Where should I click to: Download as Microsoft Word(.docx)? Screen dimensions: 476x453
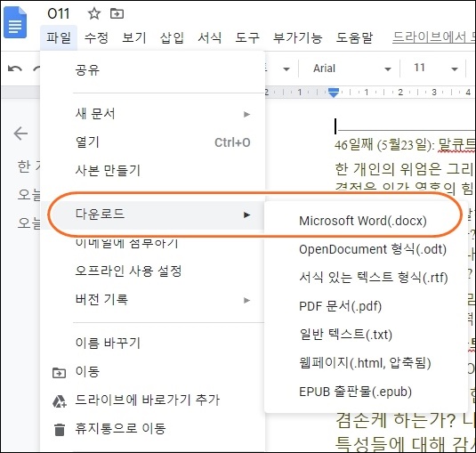(366, 221)
